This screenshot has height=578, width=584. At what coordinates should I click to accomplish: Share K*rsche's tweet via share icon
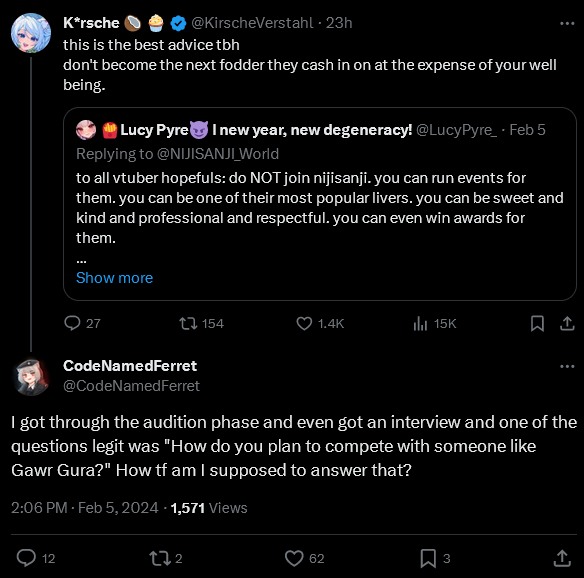(567, 323)
